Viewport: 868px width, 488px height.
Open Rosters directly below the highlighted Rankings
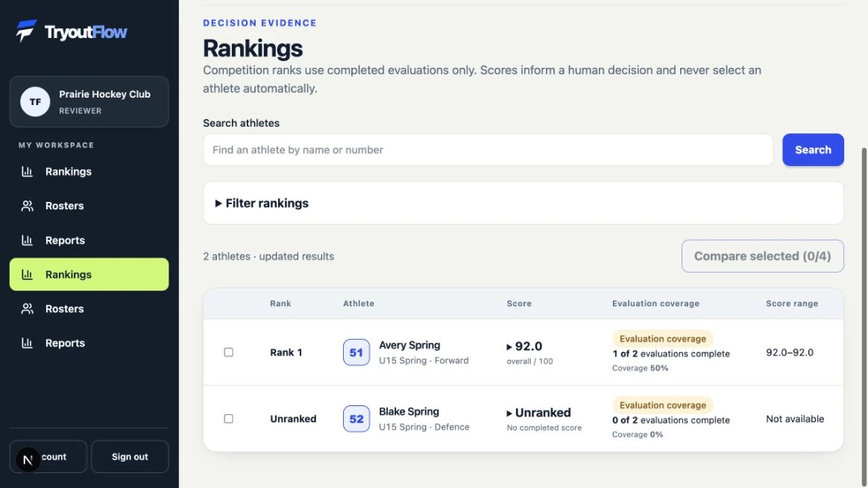coord(89,308)
